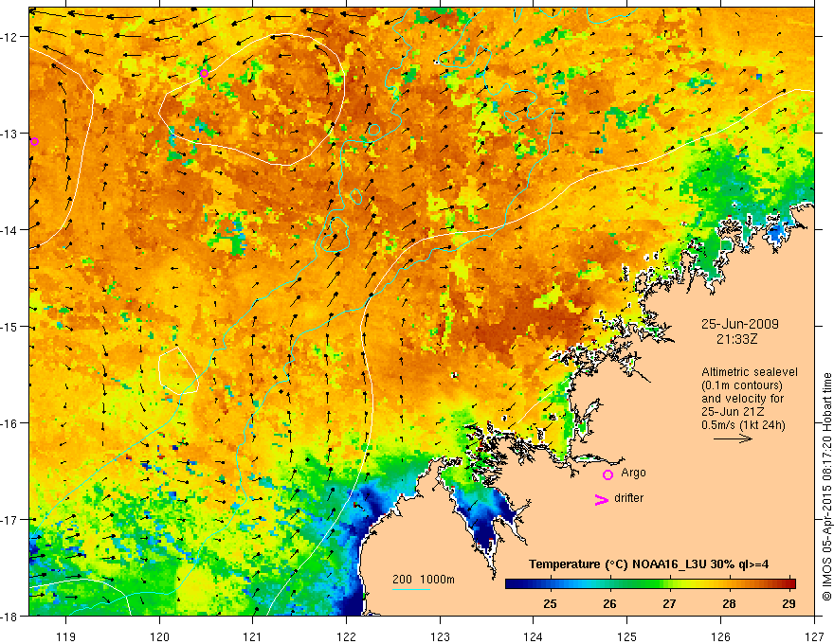Click the longitude axis label 125
Image resolution: width=834 pixels, height=644 pixels.
pyautogui.click(x=627, y=636)
